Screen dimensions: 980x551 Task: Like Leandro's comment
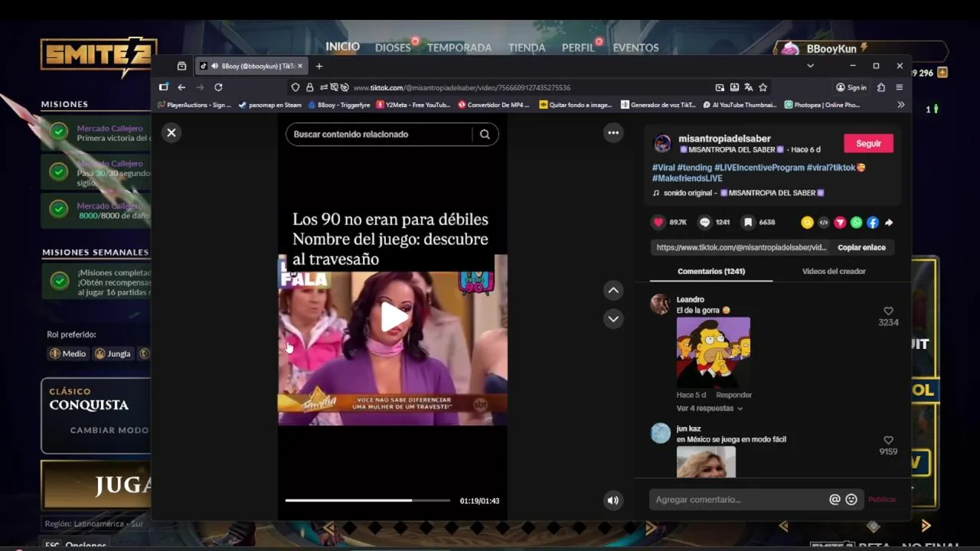(888, 311)
